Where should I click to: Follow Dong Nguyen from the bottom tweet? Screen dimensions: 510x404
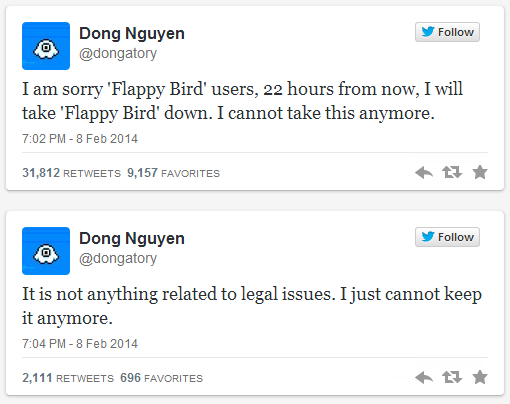point(447,237)
